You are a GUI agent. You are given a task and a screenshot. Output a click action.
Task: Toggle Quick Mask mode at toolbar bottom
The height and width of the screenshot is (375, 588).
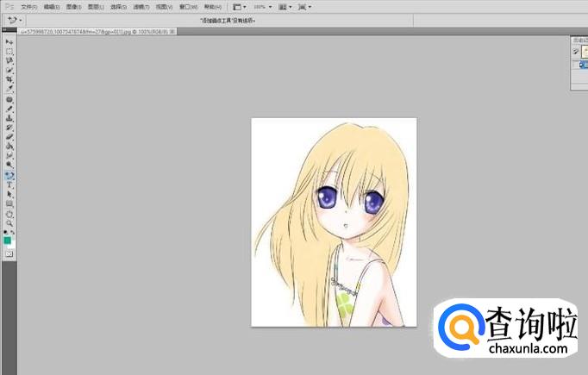point(9,254)
